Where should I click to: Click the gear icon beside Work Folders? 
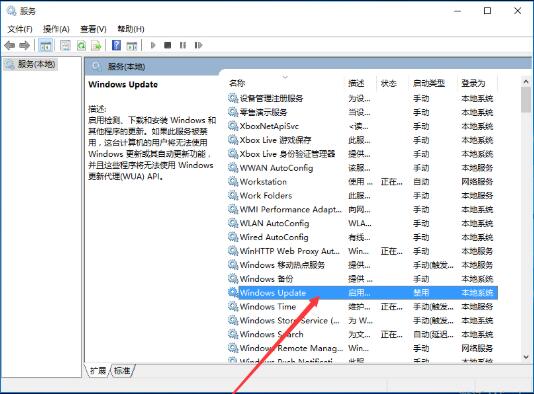coord(233,195)
